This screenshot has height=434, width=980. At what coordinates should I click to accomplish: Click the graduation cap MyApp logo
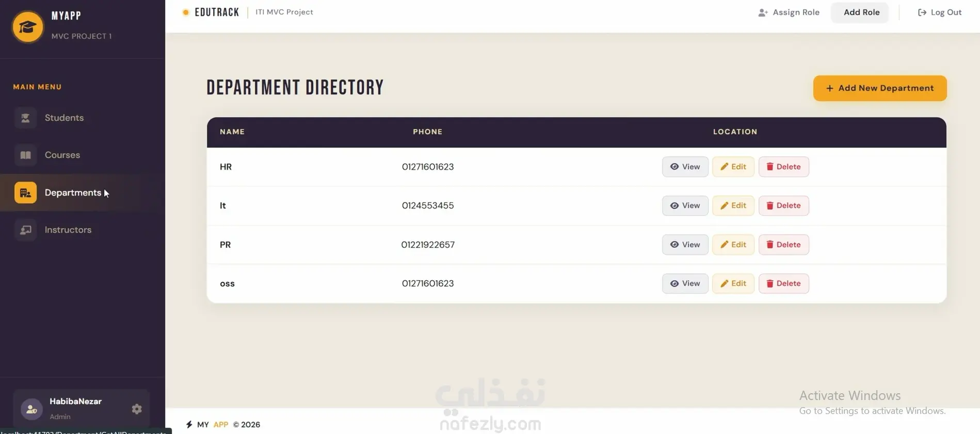27,26
